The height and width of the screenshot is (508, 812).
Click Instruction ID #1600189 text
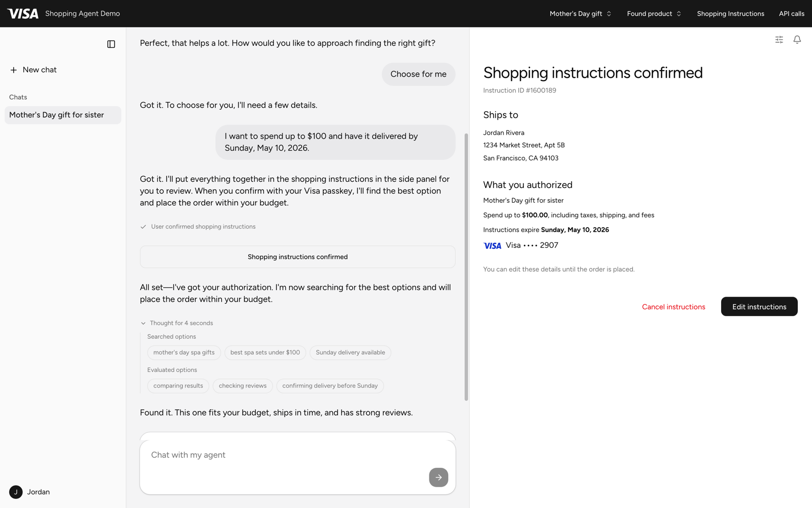coord(520,90)
